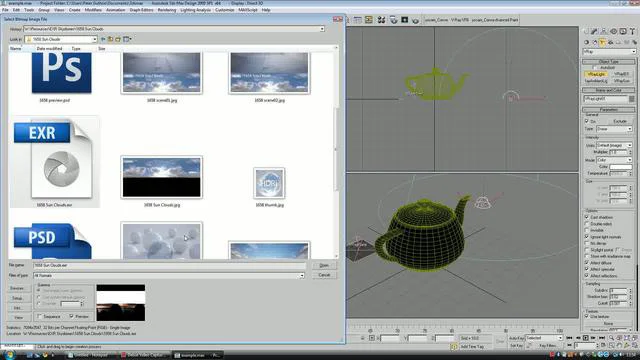Open the Modifiers menu
The height and width of the screenshot is (360, 640).
(x=93, y=10)
